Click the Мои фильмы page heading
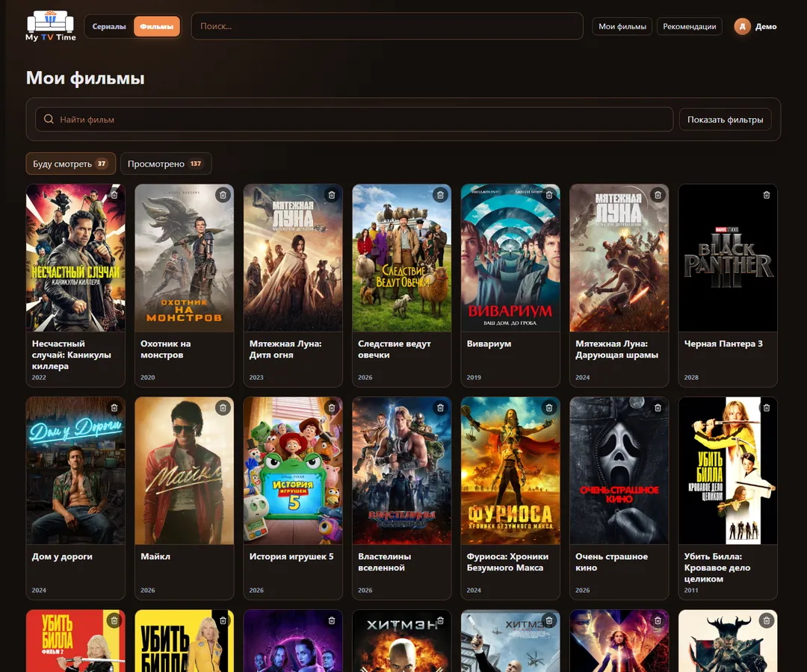Viewport: 807px width, 672px height. pos(85,78)
